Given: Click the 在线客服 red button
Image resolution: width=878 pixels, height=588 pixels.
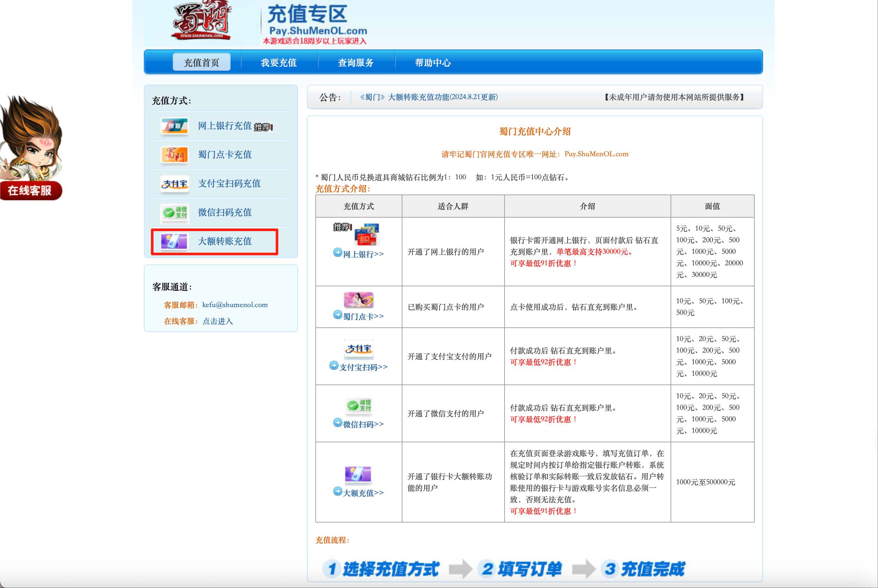Looking at the screenshot, I should click(31, 191).
